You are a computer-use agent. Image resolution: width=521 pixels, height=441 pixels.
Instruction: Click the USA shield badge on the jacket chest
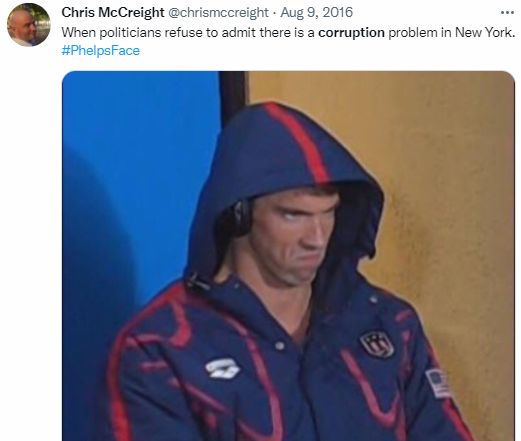pyautogui.click(x=377, y=344)
